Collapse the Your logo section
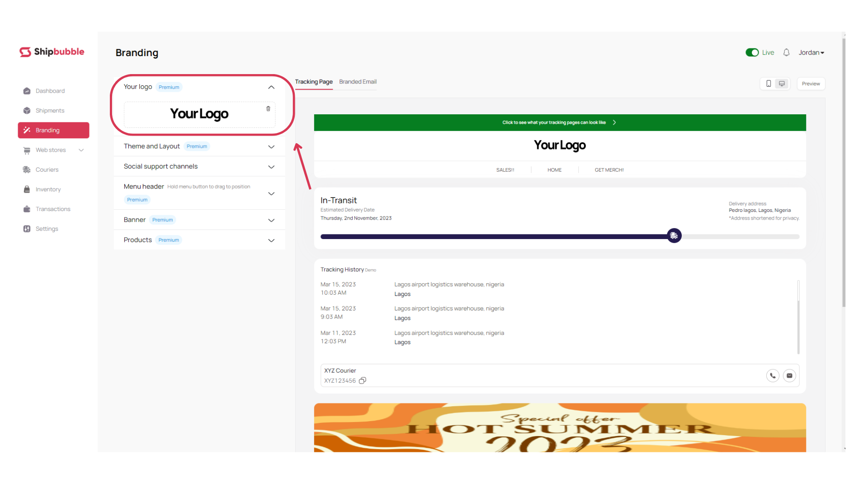This screenshot has width=868, height=488. pyautogui.click(x=271, y=87)
